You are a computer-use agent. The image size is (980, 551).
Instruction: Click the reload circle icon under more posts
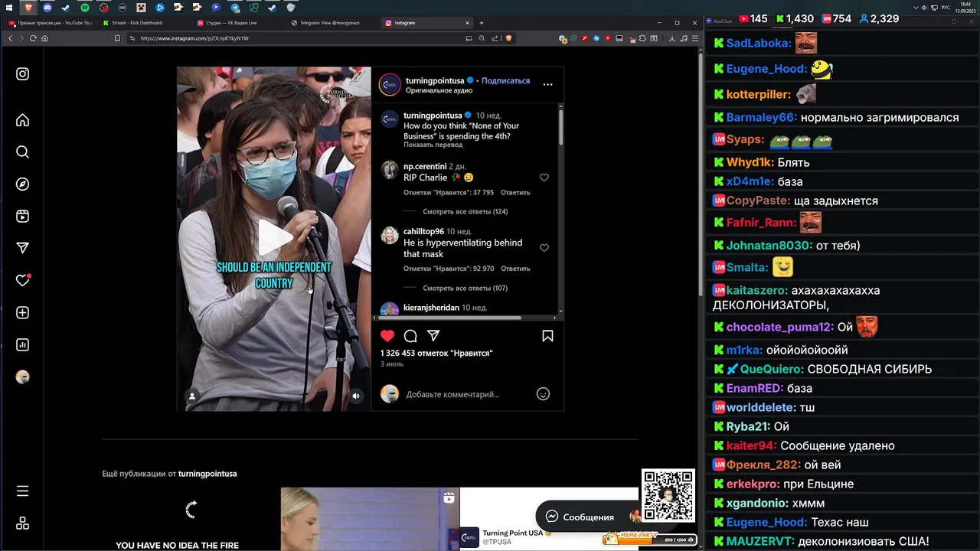pos(191,510)
